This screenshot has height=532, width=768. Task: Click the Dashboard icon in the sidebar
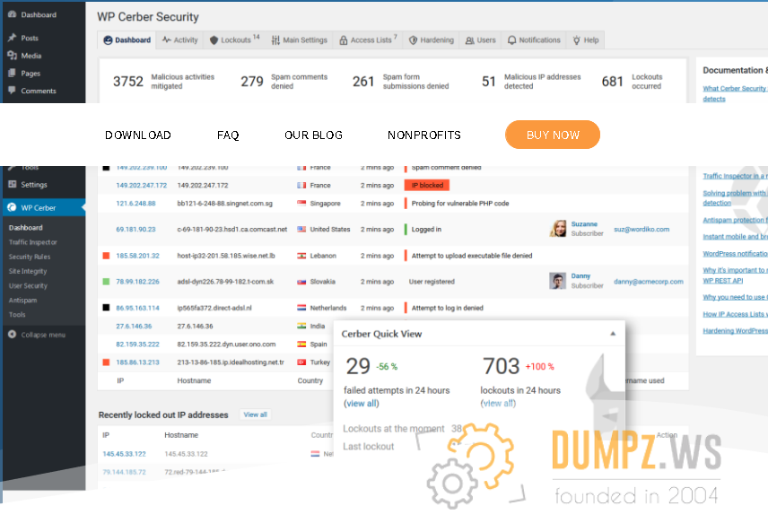pos(12,15)
